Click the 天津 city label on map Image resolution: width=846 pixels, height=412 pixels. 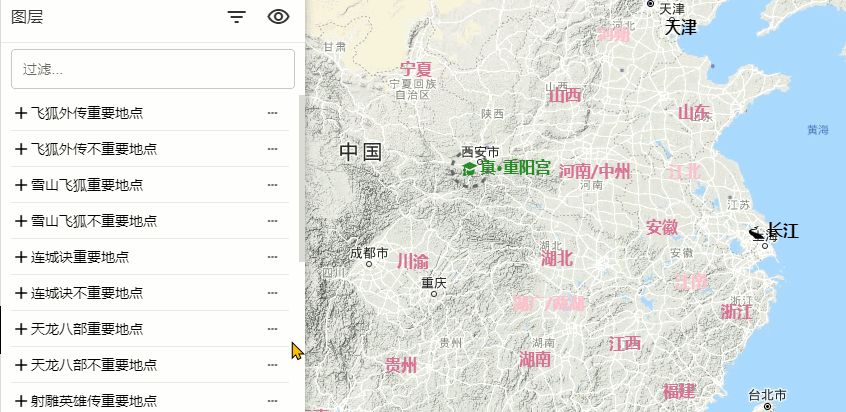click(680, 27)
